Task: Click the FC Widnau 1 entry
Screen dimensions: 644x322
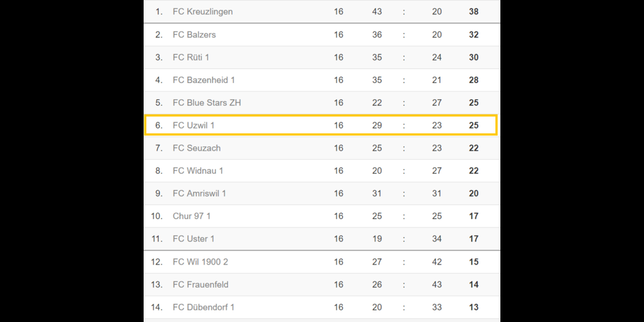Action: [x=198, y=171]
